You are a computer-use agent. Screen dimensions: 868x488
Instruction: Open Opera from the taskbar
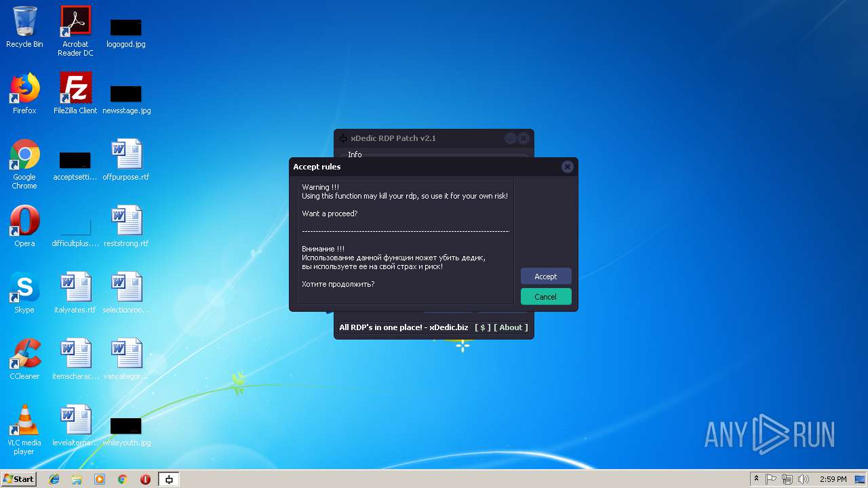(x=145, y=479)
